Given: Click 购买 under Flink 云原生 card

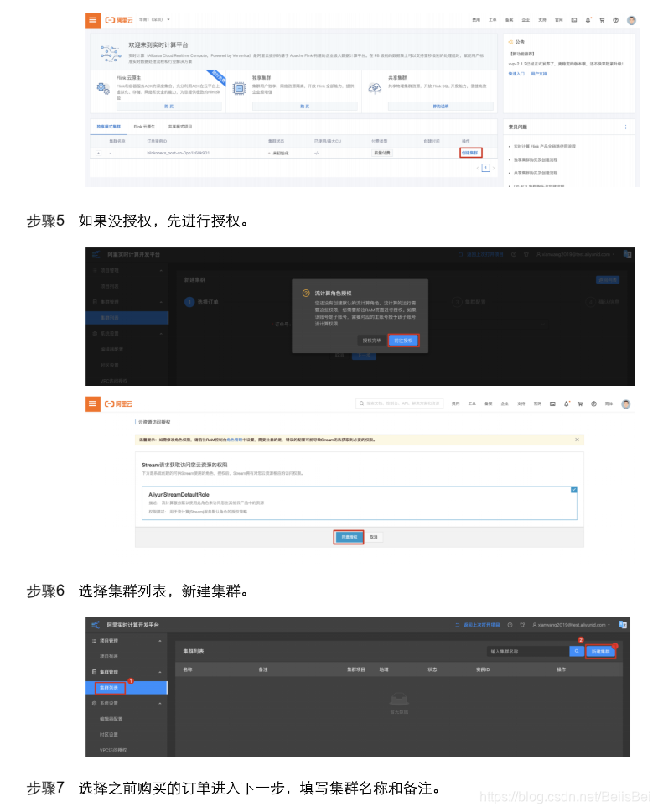Looking at the screenshot, I should pos(169,107).
